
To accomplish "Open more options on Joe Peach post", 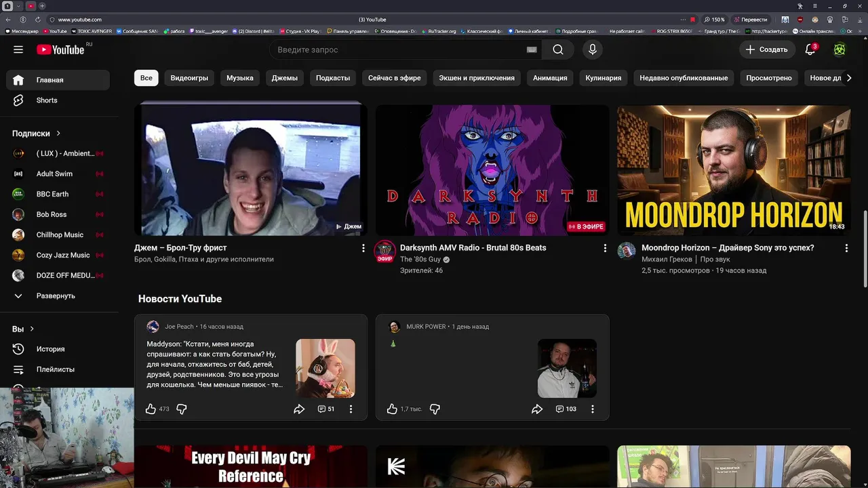I will (x=351, y=409).
